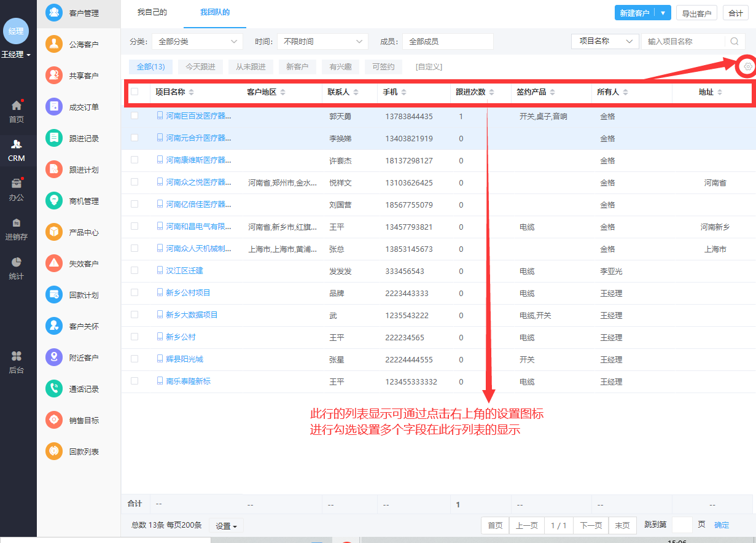Viewport: 756px width, 543px height.
Task: Check the row for 河南众之悦医疗器
Action: tap(134, 182)
